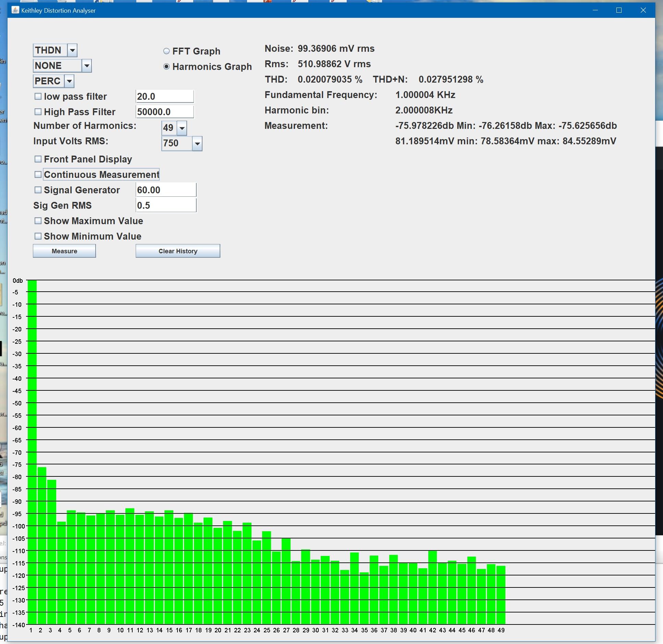663x644 pixels.
Task: Maximize the Keithley Distortion Analyser window
Action: click(x=619, y=10)
